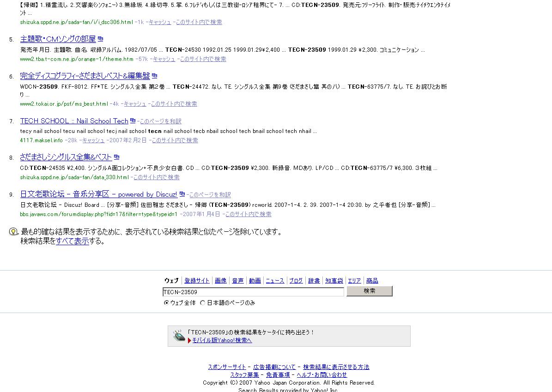552x392 pixels.
Task: Open 広告掲載について footer link
Action: coord(274,367)
